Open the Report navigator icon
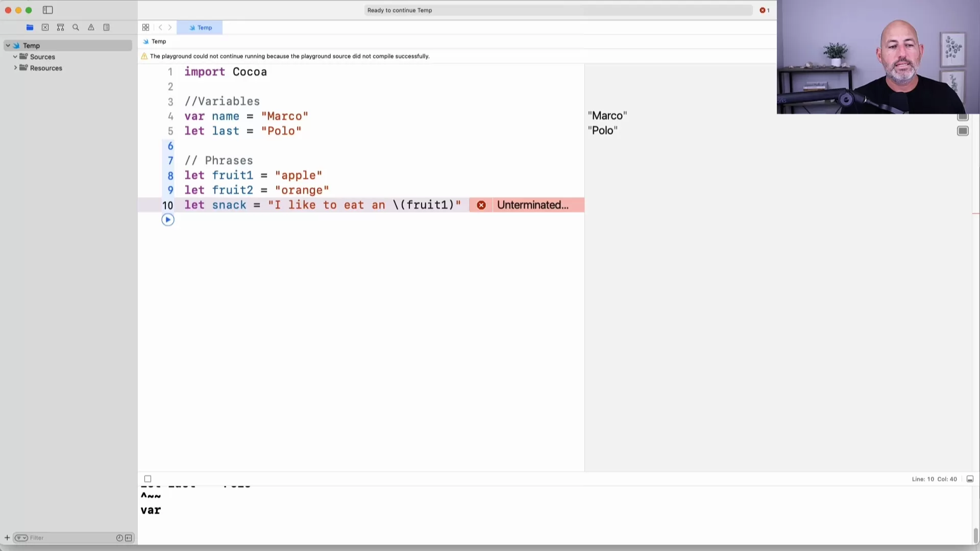The width and height of the screenshot is (980, 551). 106,28
